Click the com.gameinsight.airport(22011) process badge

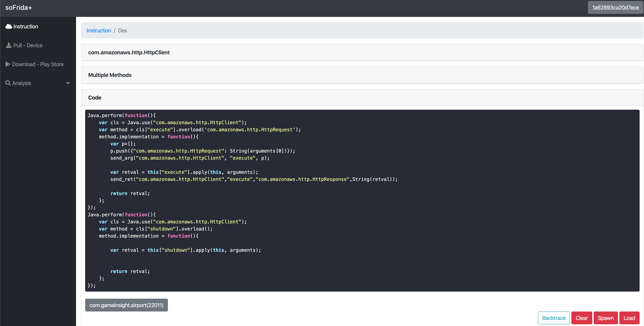[126, 305]
